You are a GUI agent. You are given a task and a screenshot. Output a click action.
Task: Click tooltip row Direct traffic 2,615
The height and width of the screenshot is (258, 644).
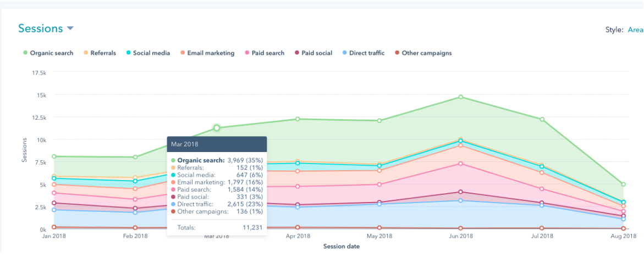[217, 204]
